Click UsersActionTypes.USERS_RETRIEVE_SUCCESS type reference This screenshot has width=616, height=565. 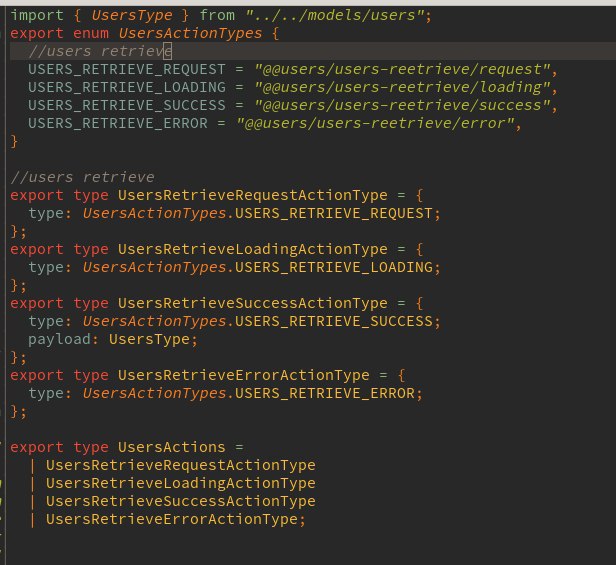click(257, 321)
